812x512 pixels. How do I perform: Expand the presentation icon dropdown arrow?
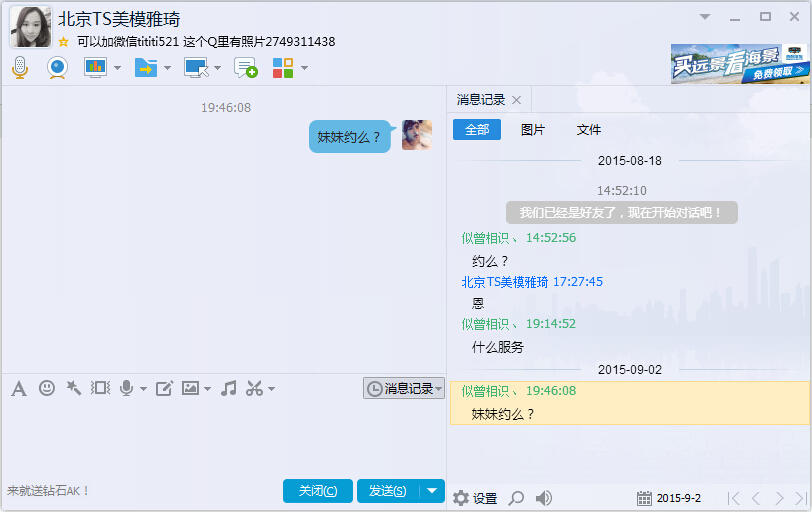tap(118, 68)
